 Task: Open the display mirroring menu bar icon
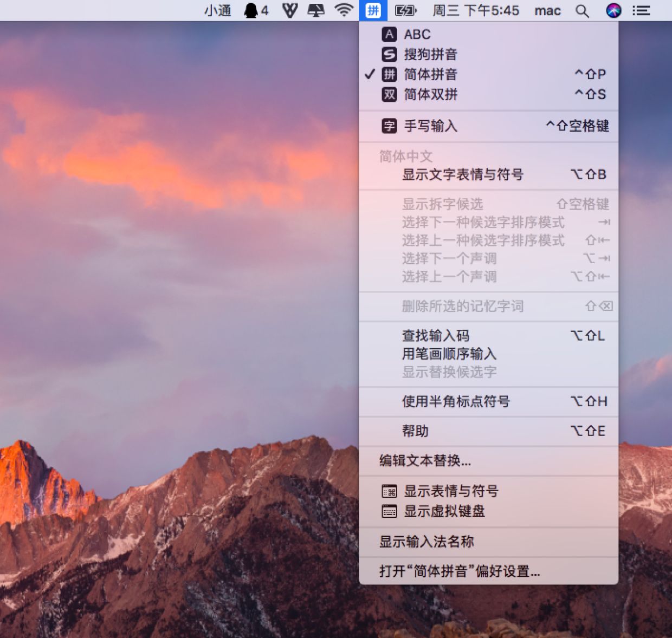[x=316, y=10]
